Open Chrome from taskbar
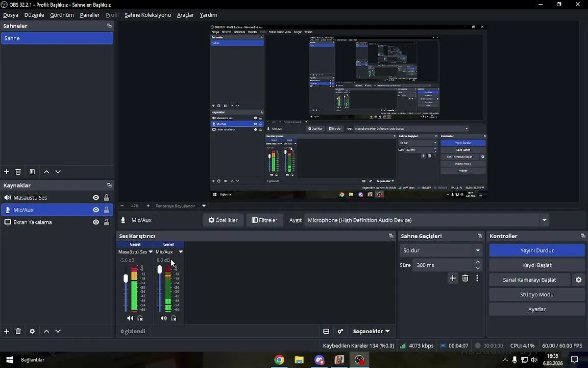Viewport: 588px width, 368px height. point(279,360)
